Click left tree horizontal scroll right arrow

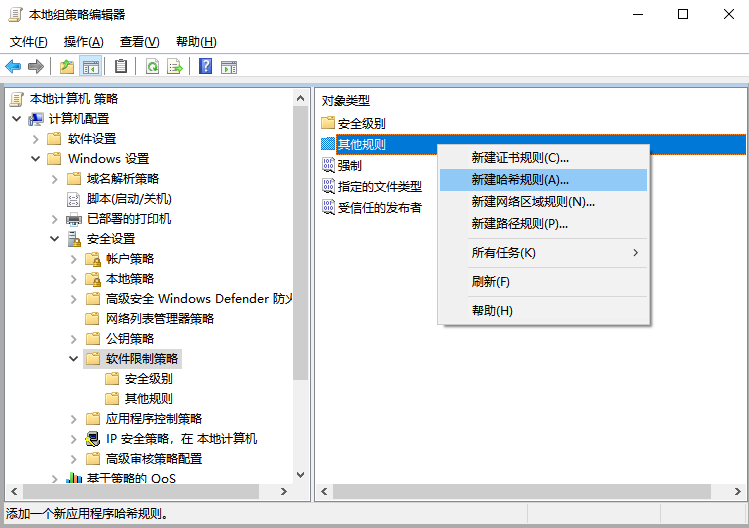click(x=284, y=491)
